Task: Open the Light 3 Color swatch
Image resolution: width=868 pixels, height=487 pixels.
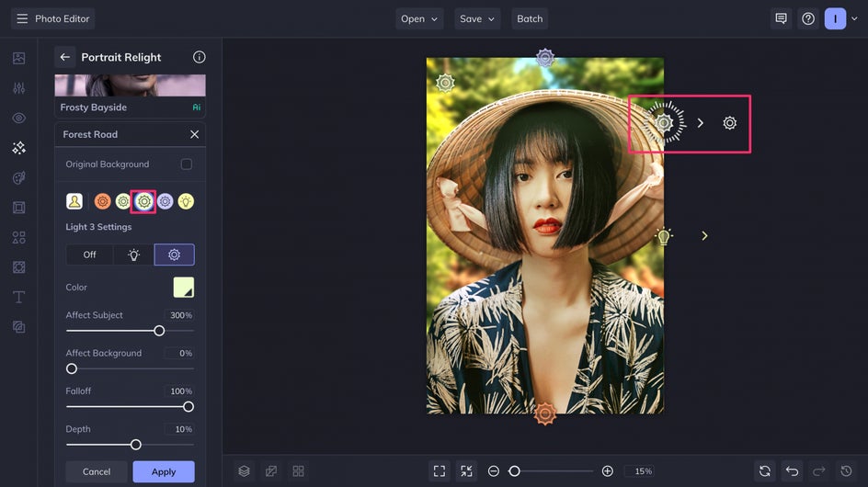Action: pos(184,288)
